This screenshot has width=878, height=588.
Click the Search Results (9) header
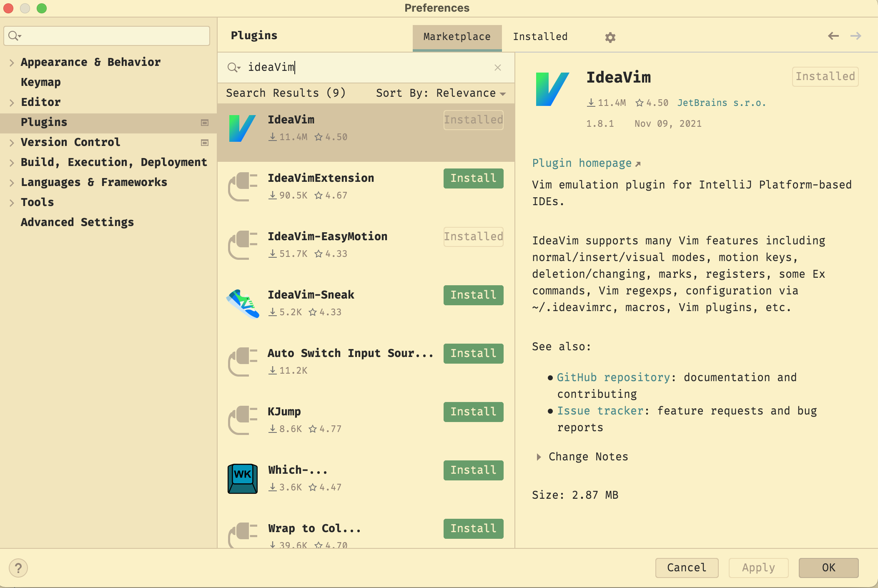coord(286,93)
